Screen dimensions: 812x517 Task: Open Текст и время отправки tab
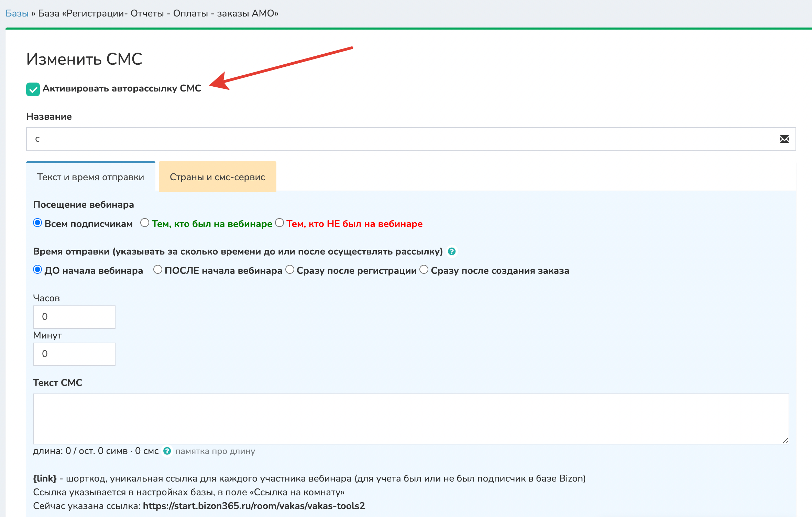[x=90, y=177]
